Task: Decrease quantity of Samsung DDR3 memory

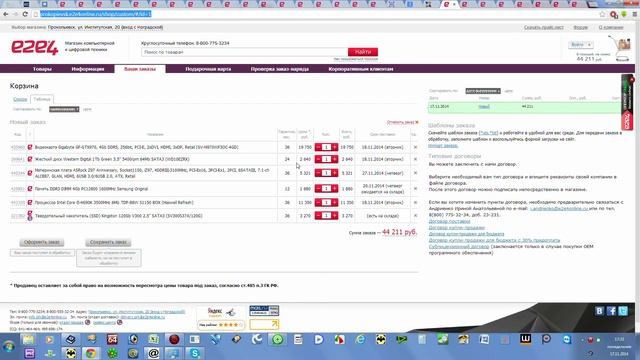Action: [x=318, y=189]
